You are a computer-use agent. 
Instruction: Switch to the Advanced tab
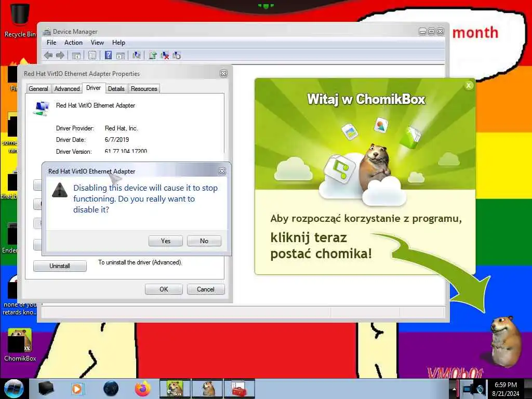[x=67, y=88]
